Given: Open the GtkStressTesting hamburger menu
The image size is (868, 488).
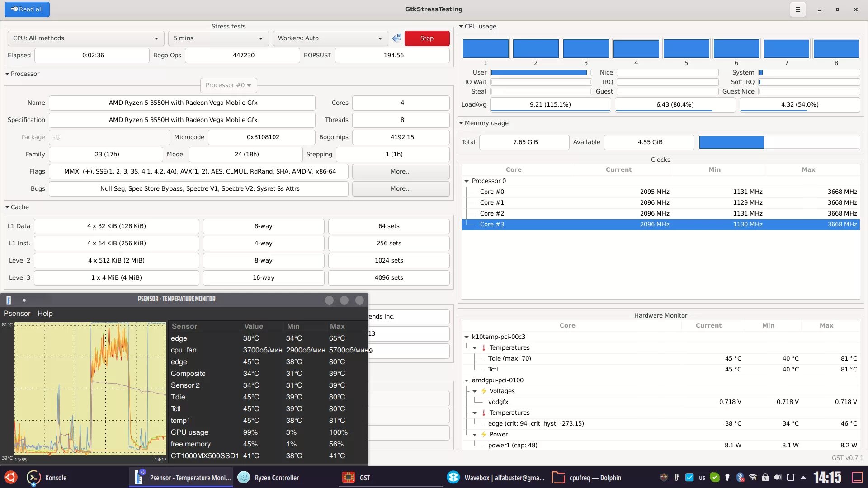Looking at the screenshot, I should pos(797,9).
